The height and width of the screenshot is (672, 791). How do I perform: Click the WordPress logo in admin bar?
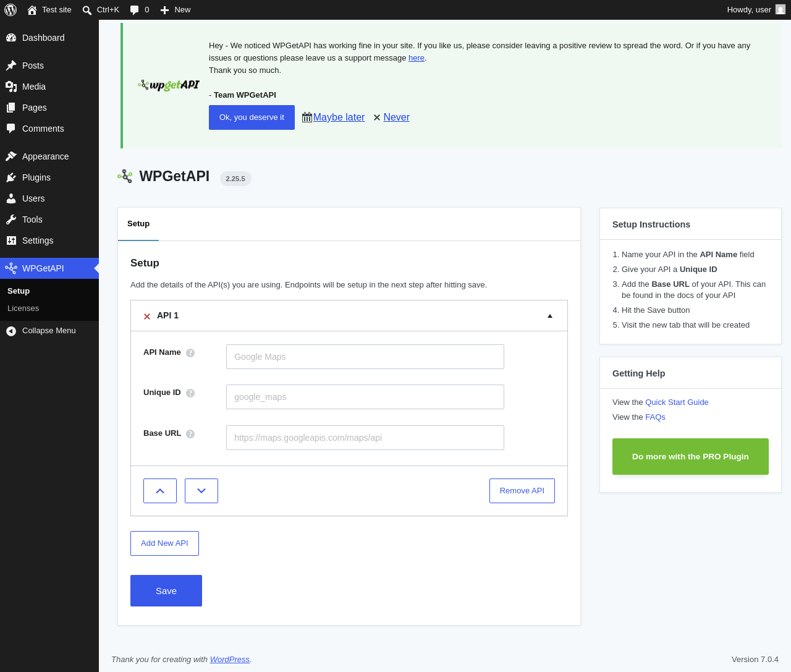point(11,10)
